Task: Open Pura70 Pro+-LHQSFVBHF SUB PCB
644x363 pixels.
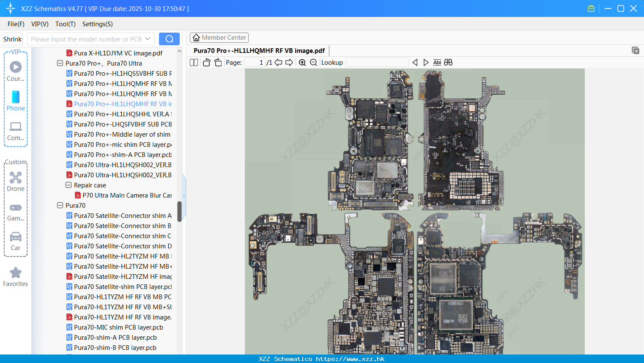Action: tap(119, 124)
